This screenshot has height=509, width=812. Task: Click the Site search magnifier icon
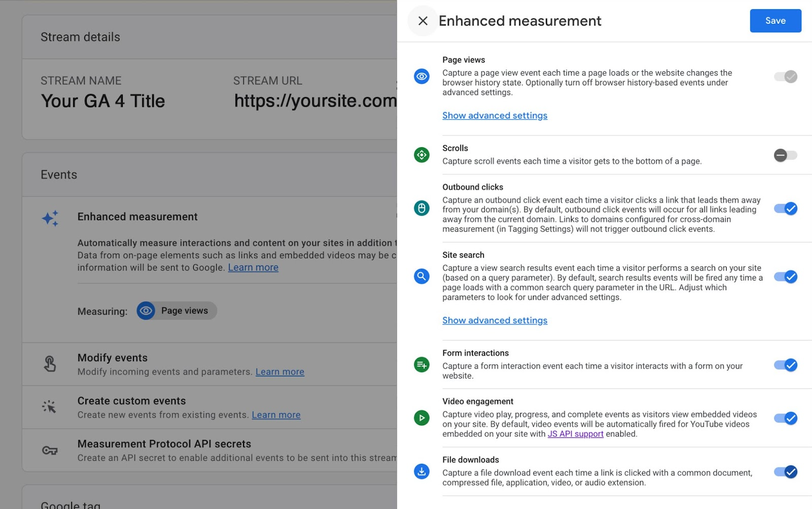coord(422,276)
